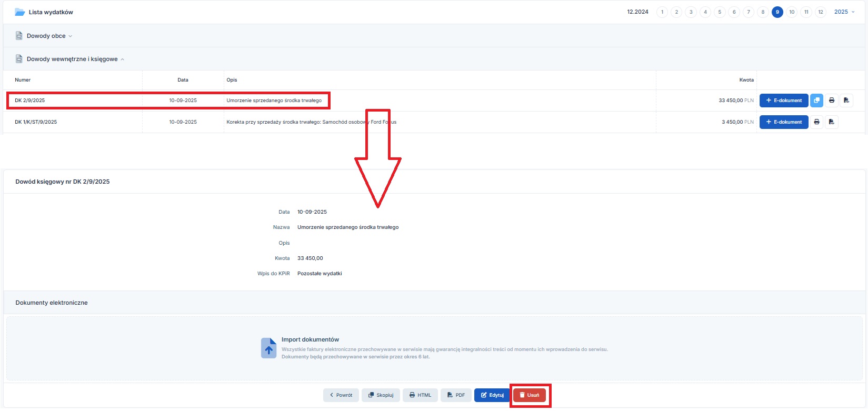Click the Dowody obce document icon
Screen dimensions: 868x411
pos(19,36)
